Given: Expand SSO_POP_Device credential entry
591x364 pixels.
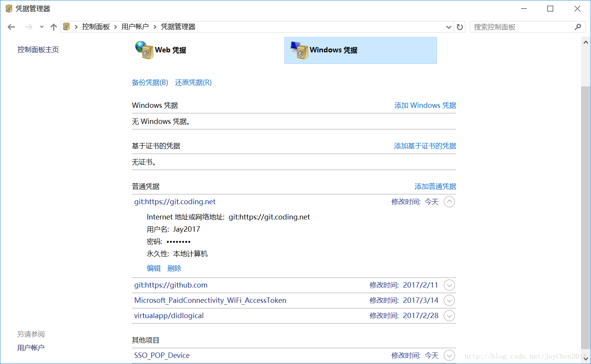Looking at the screenshot, I should pyautogui.click(x=450, y=356).
